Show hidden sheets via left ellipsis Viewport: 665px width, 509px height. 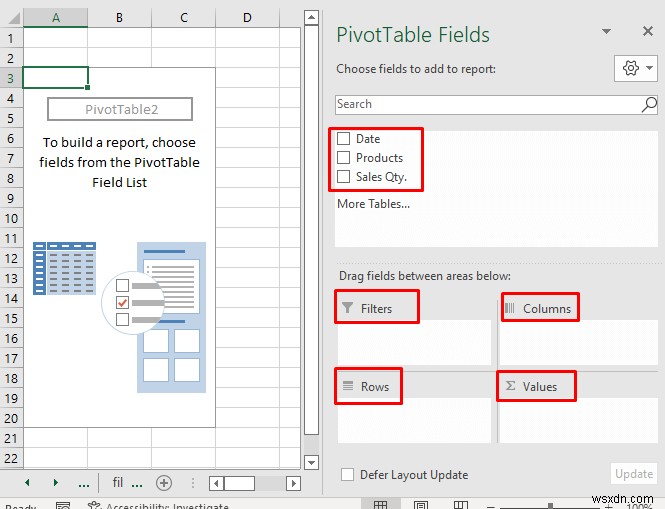pos(84,484)
